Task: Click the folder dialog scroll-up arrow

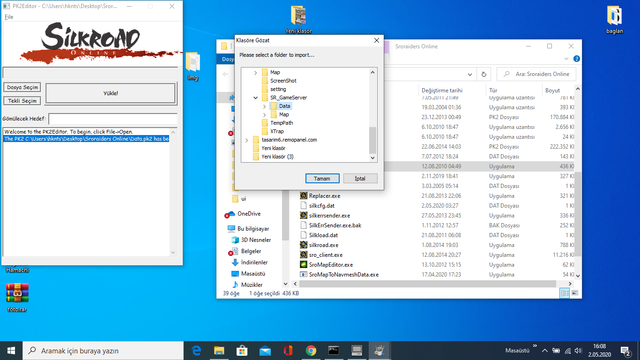Action: tap(372, 72)
